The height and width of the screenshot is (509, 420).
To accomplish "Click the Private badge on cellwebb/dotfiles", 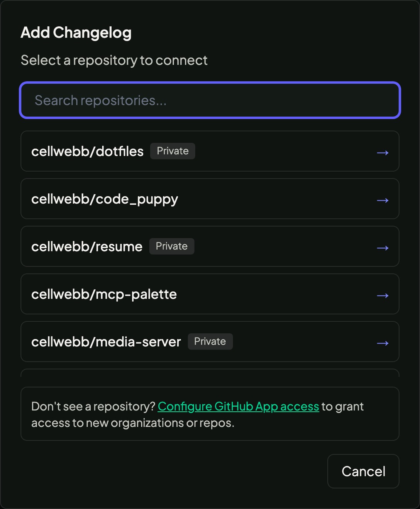I will click(x=173, y=151).
